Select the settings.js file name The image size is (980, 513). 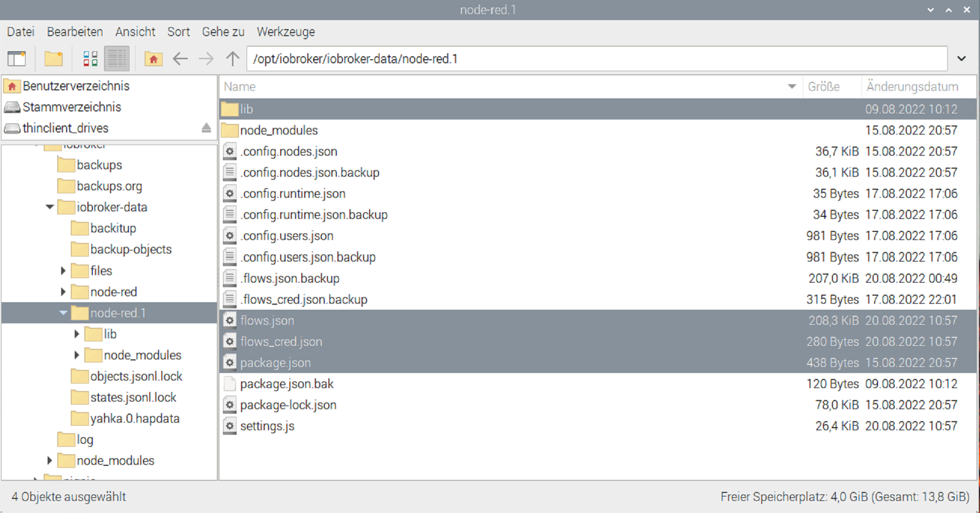click(267, 426)
